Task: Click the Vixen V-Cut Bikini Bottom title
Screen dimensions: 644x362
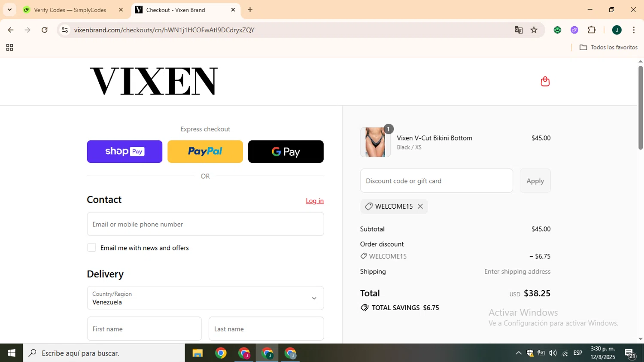Action: click(x=434, y=138)
